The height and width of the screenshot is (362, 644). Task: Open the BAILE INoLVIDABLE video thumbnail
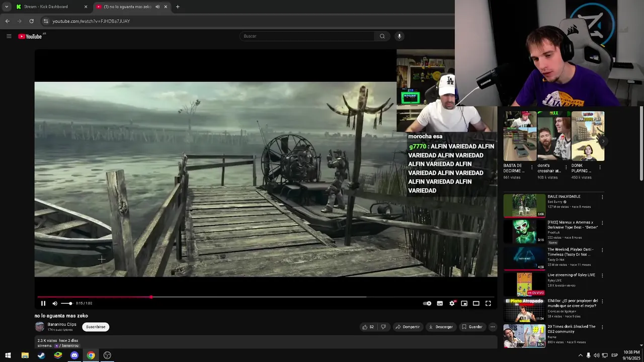tap(524, 206)
